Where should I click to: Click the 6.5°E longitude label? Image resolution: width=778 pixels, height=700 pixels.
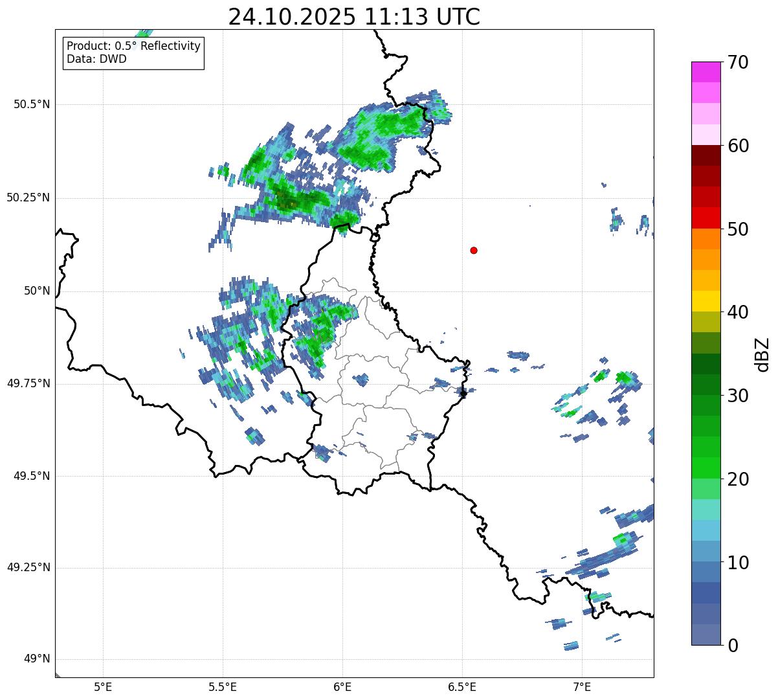pos(463,686)
